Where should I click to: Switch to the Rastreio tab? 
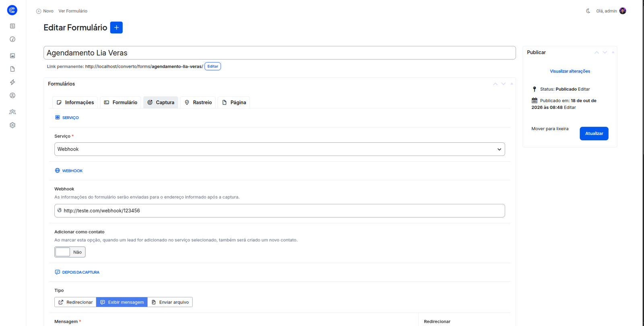198,102
